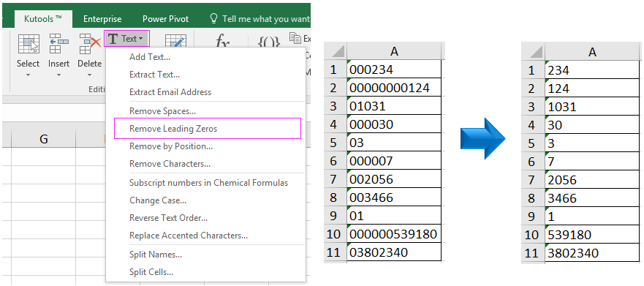Switch to the Enterprise tab

coord(102,19)
